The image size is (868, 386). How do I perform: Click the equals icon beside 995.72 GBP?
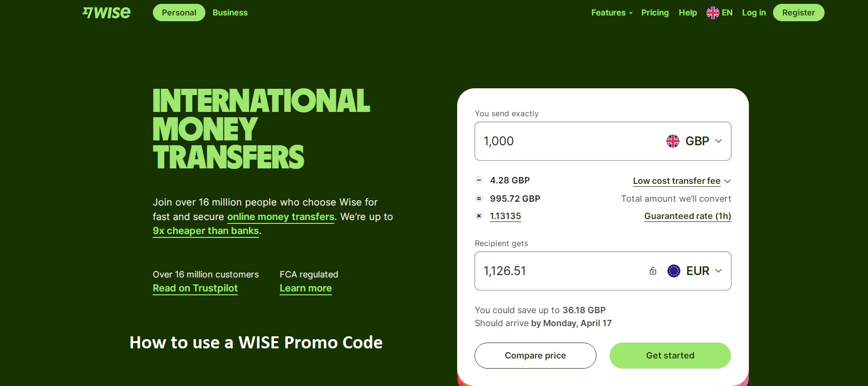coord(479,198)
